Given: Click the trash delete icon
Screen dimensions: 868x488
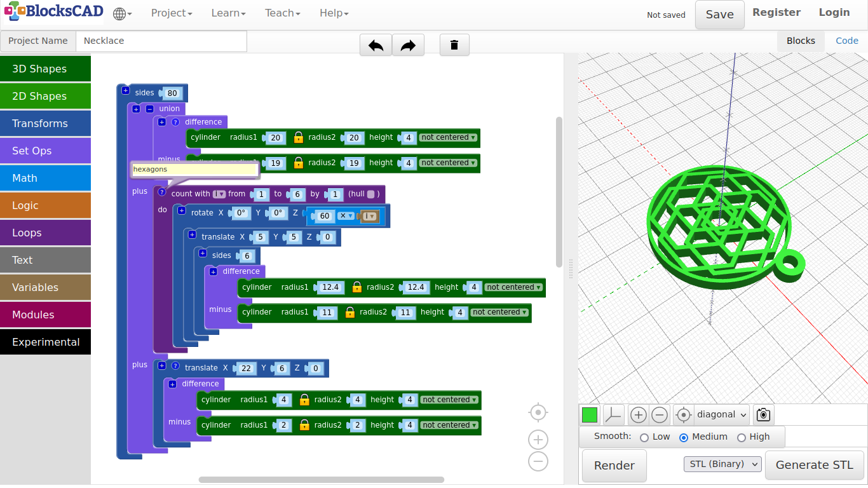Looking at the screenshot, I should click(454, 45).
